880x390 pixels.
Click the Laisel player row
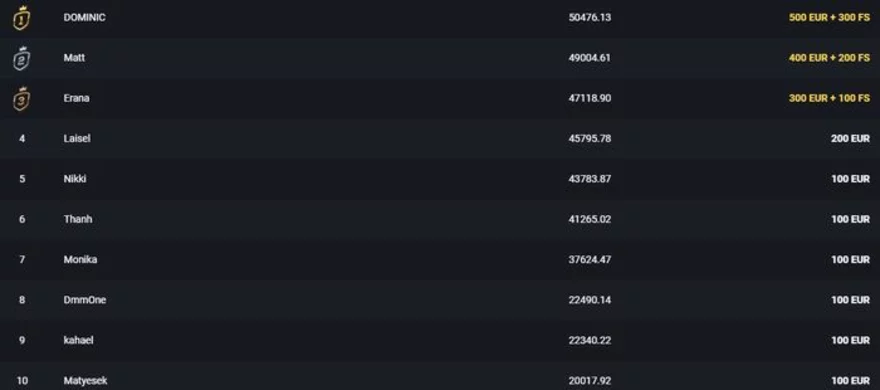tap(440, 139)
